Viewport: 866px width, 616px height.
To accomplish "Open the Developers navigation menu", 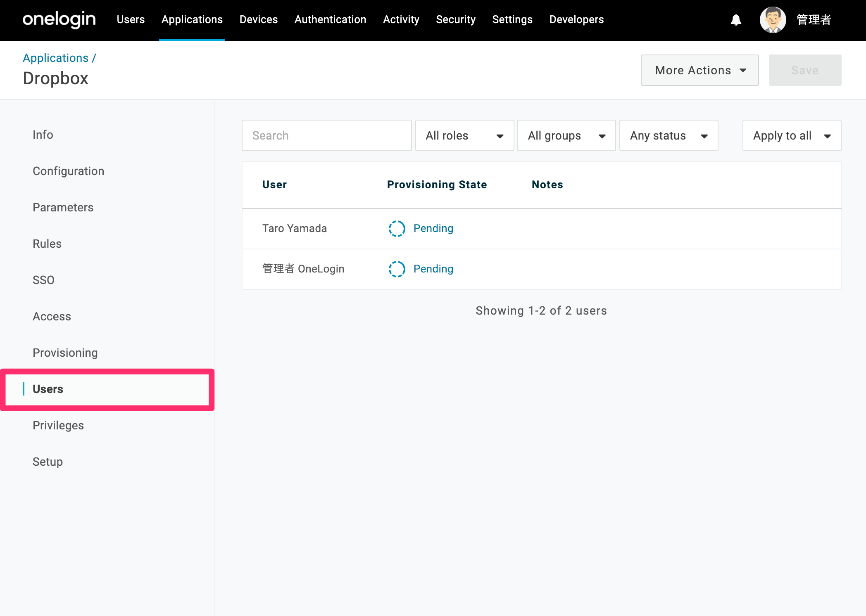I will [x=576, y=19].
